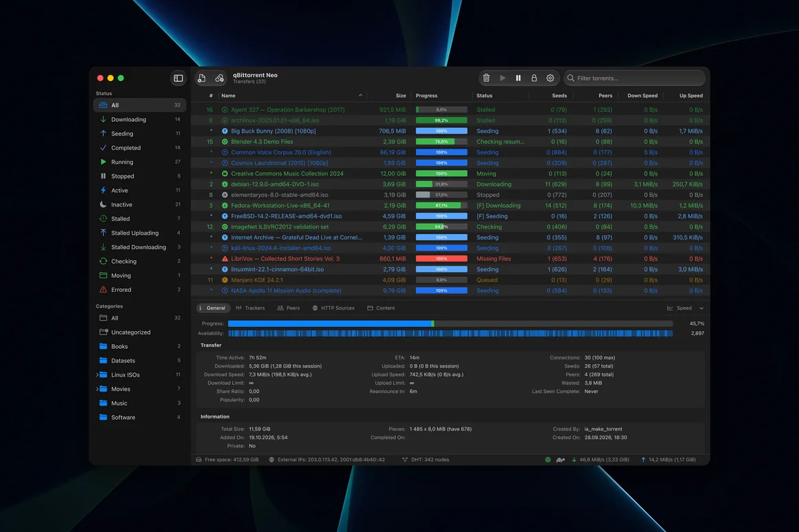Viewport: 799px width, 532px height.
Task: Filter by Checking status
Action: point(140,262)
